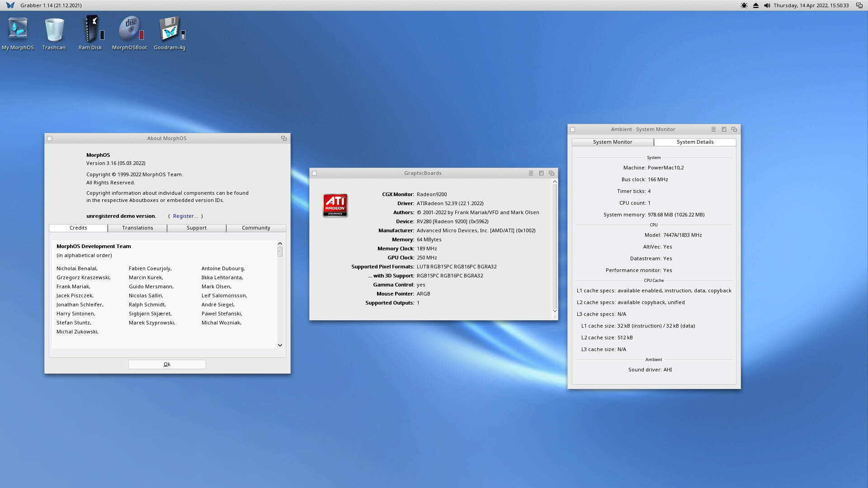868x488 pixels.
Task: Click driver value 'ATIRadeon 52.39 (22.1.2022)'
Action: tap(450, 203)
